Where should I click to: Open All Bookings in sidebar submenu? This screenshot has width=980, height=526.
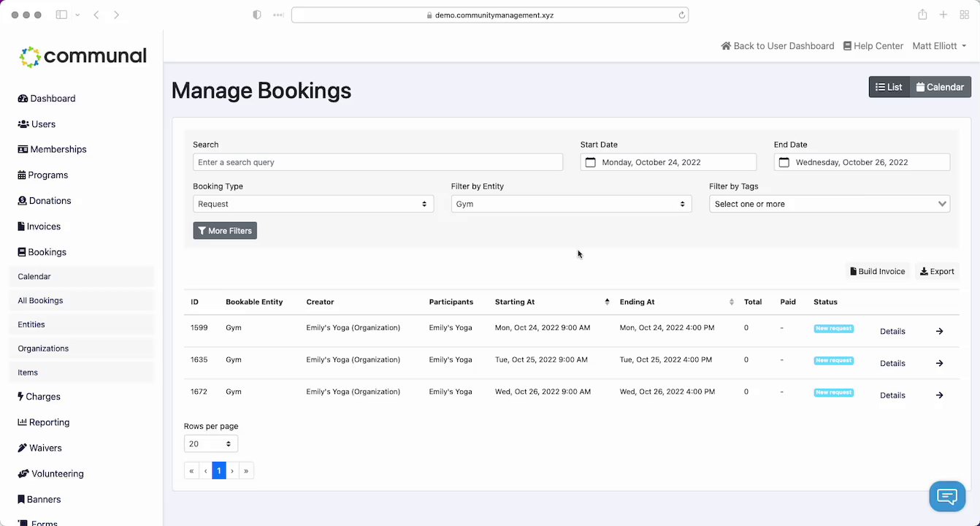pos(41,300)
